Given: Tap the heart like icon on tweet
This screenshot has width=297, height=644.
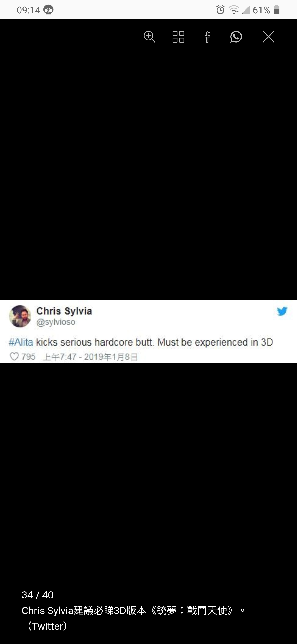Looking at the screenshot, I should (14, 356).
